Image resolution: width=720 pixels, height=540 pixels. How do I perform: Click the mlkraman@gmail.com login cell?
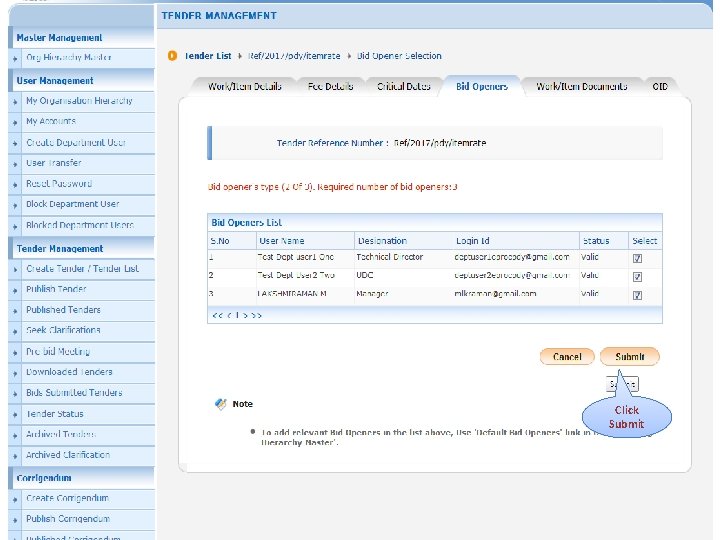point(495,294)
